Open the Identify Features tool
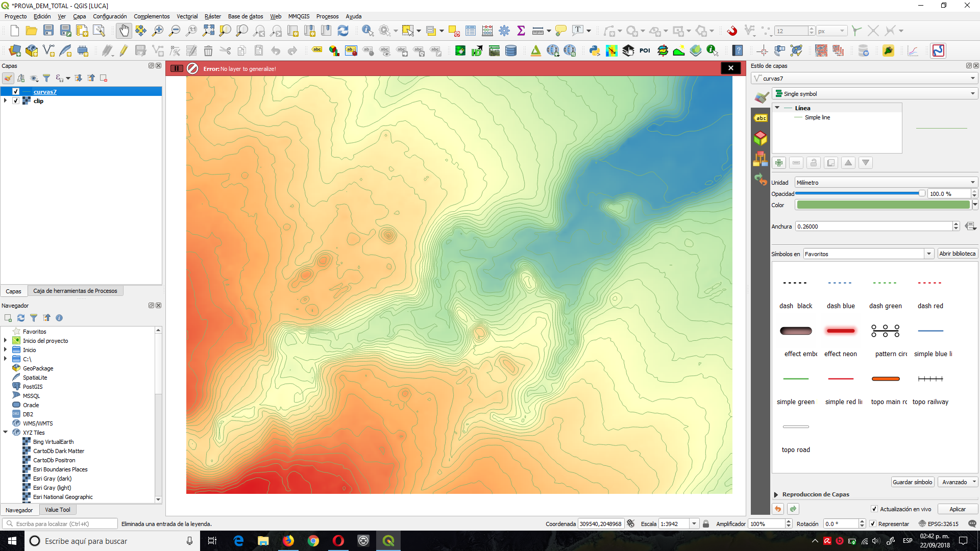Screen dimensions: 980x551 coord(367,31)
